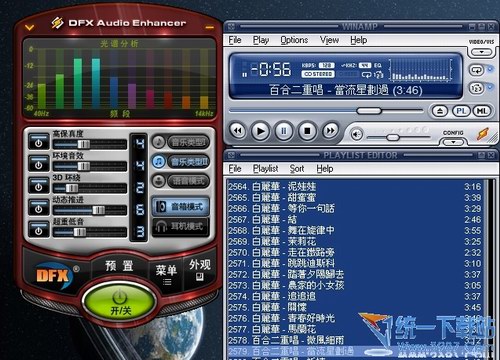The width and height of the screenshot is (500, 360).
Task: Click Winamp Next track button
Action: click(x=330, y=131)
